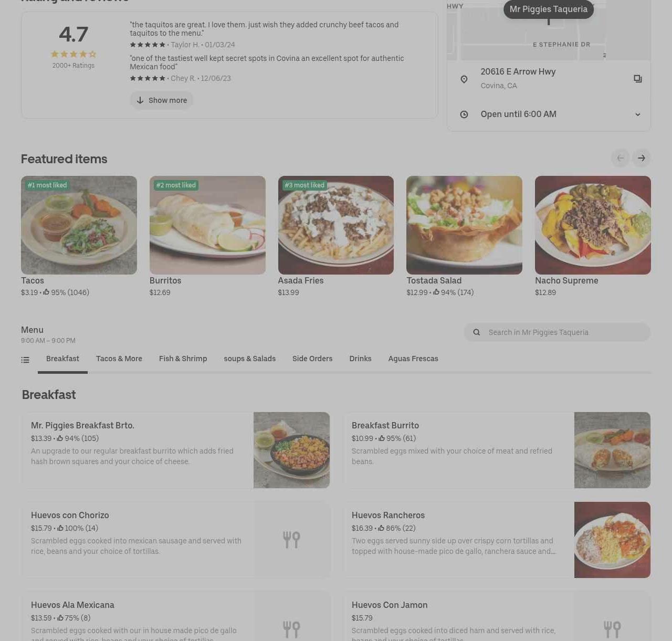The width and height of the screenshot is (672, 641).
Task: Click the Search in Mr Piggies Taqueria field
Action: [557, 332]
